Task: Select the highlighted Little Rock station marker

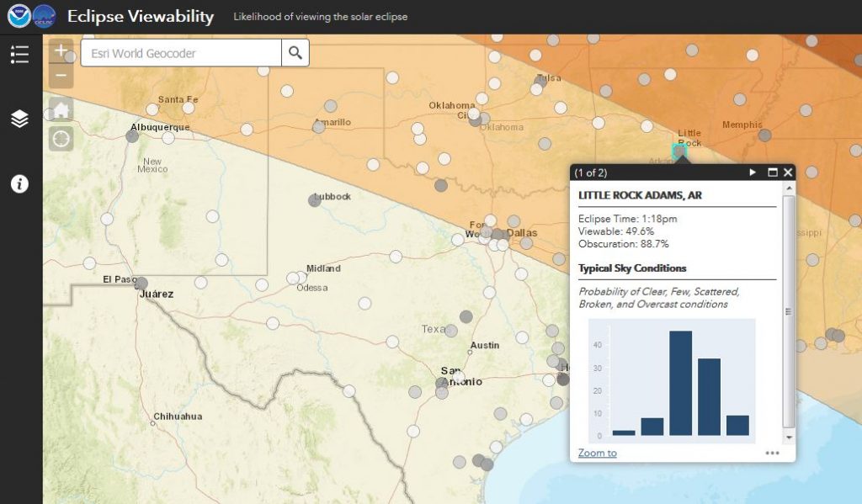Action: coord(679,151)
